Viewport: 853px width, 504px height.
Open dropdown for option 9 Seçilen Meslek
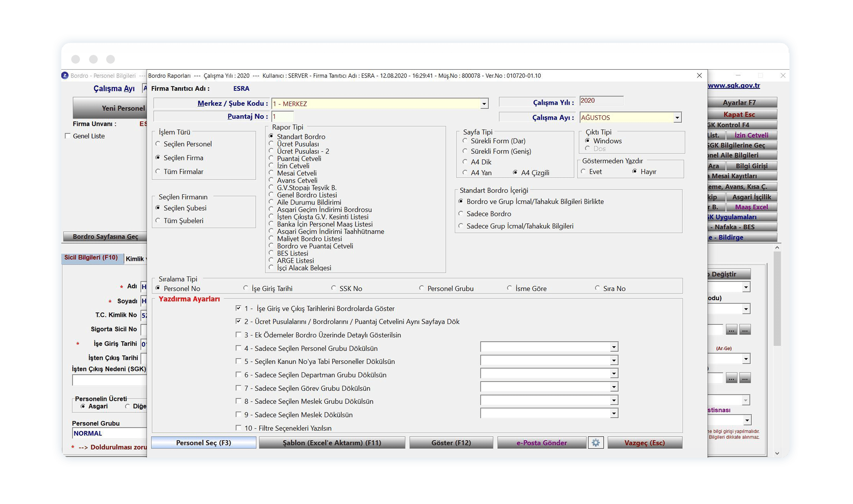613,413
